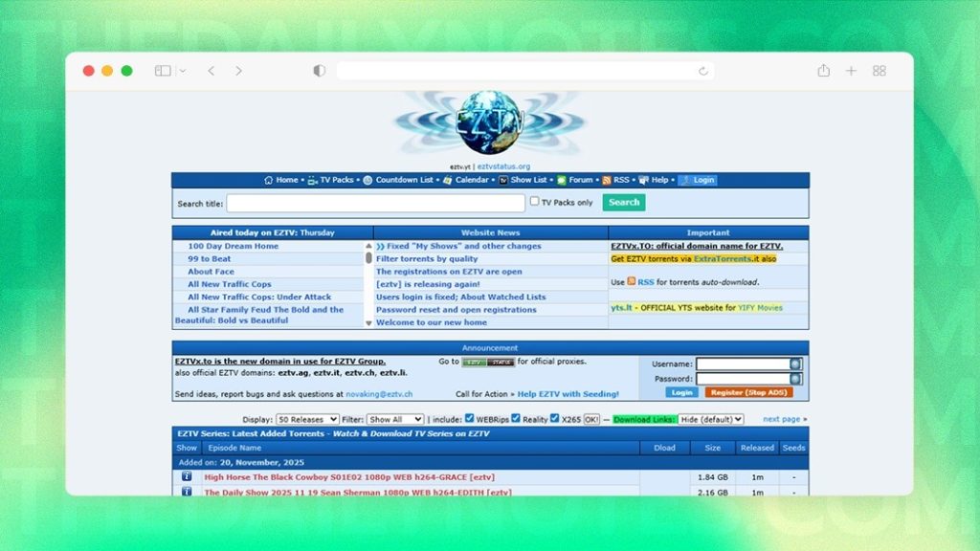Viewport: 980px width, 551px height.
Task: Click the orange RSS icon in Important panel
Action: pyautogui.click(x=632, y=282)
